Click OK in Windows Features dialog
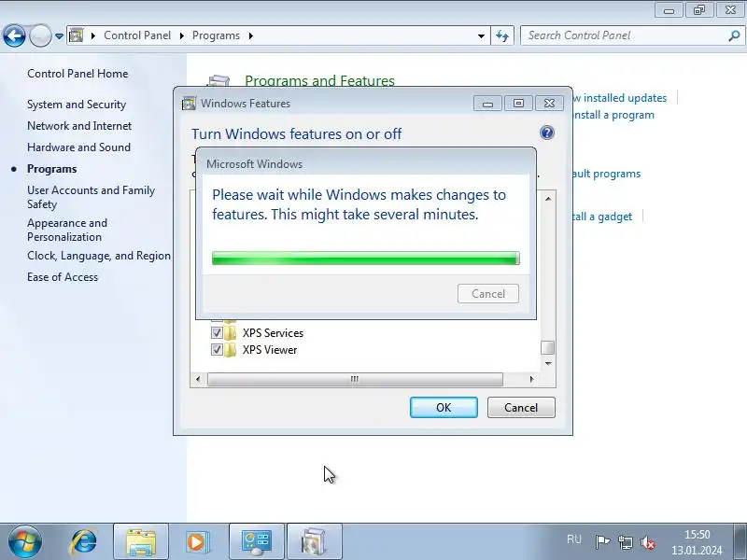 tap(444, 408)
